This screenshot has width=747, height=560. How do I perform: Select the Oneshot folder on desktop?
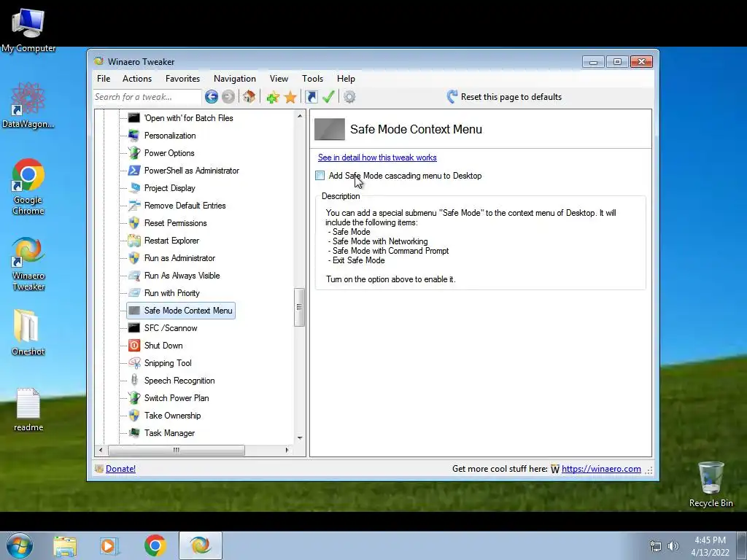tap(28, 332)
